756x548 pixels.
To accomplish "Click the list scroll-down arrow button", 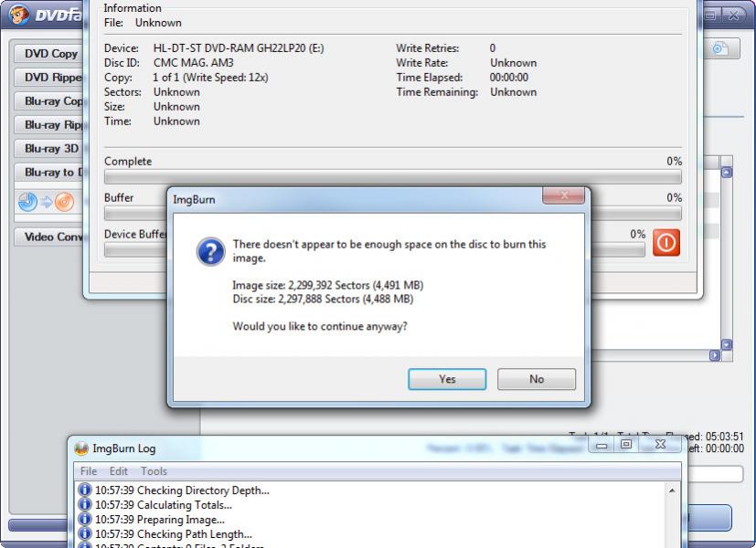I will (x=726, y=344).
